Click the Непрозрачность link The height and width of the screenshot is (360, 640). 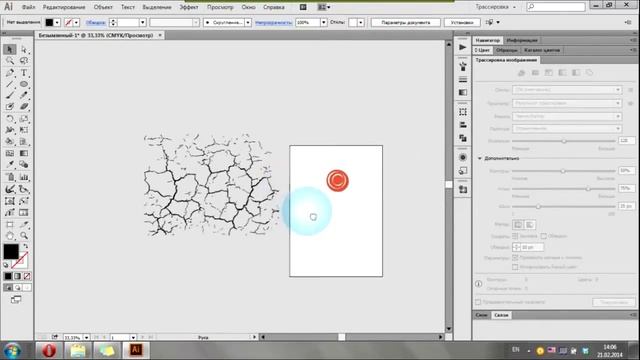tap(273, 23)
